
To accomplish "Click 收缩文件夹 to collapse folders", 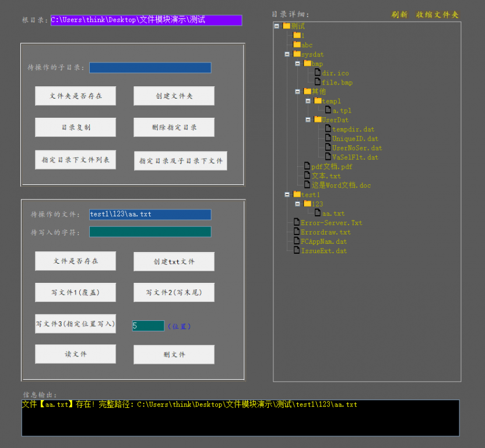I will pyautogui.click(x=437, y=15).
